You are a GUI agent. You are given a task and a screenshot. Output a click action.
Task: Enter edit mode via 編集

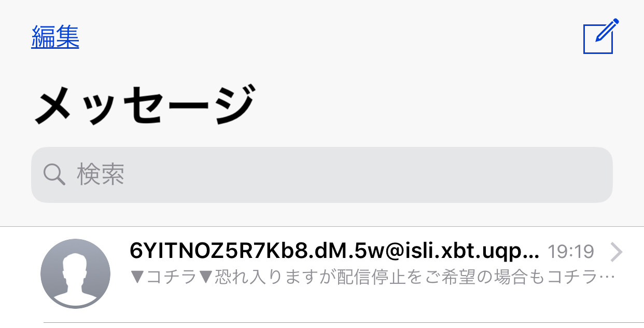coord(55,37)
